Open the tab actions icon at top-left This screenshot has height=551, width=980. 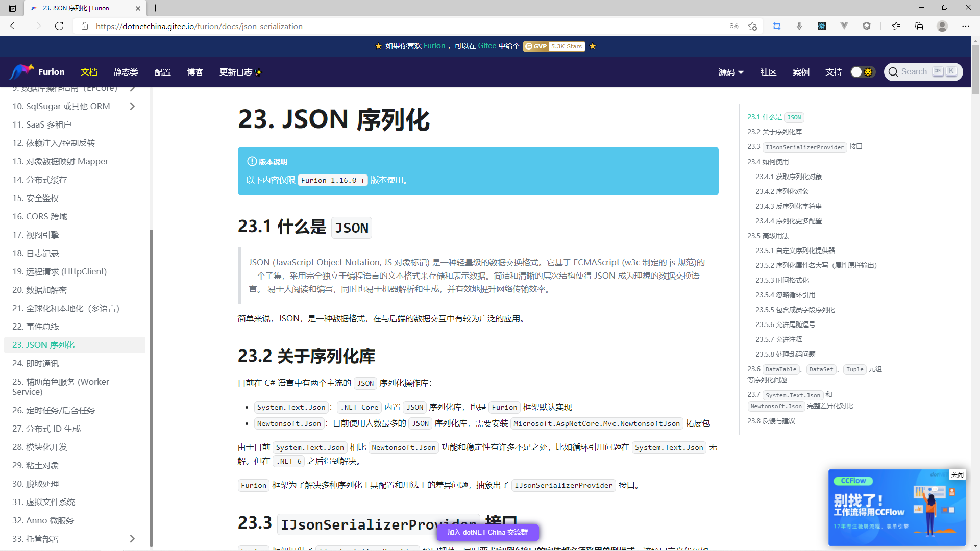pos(12,8)
